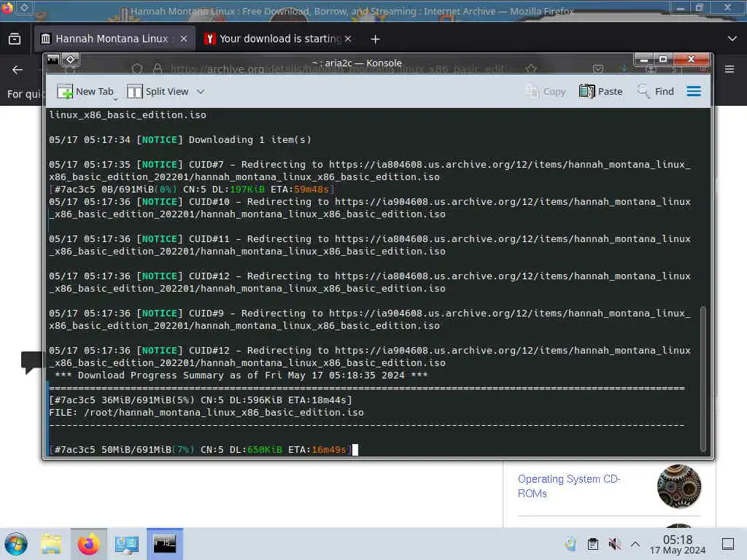Toggle Konsole pin on all desktops icon

pyautogui.click(x=71, y=60)
